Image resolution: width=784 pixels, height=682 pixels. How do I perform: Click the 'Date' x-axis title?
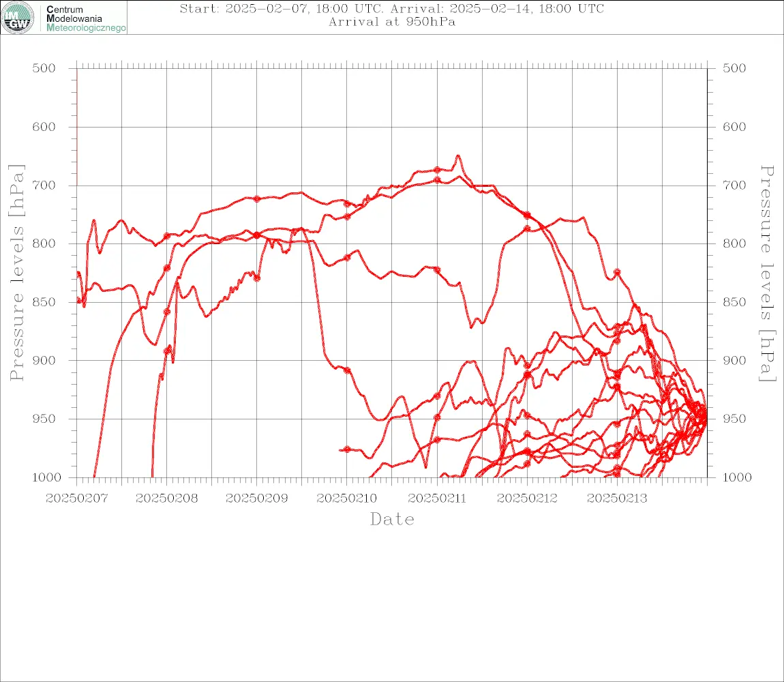(x=392, y=520)
